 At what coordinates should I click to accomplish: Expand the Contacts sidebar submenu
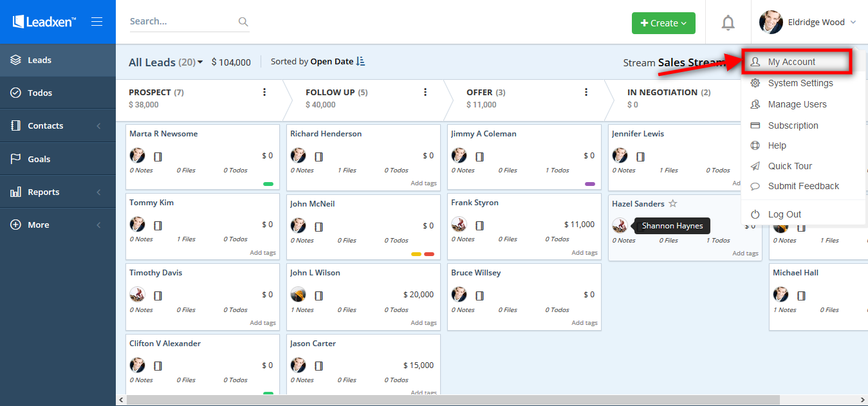coord(98,126)
